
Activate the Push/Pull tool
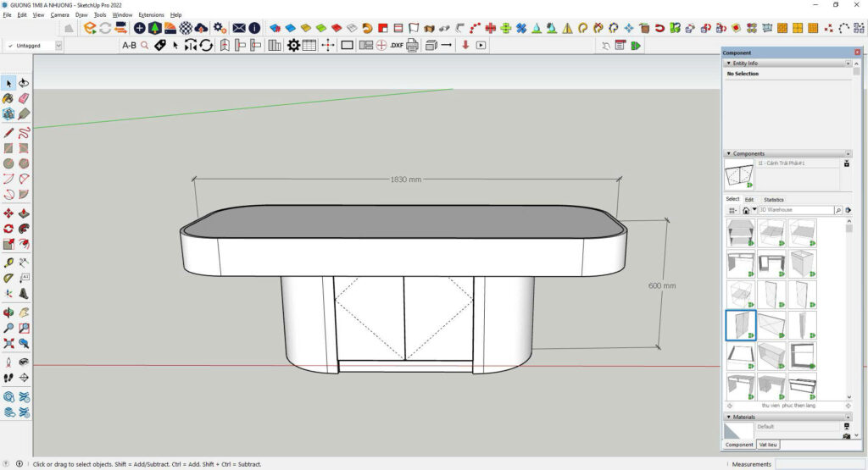[24, 213]
